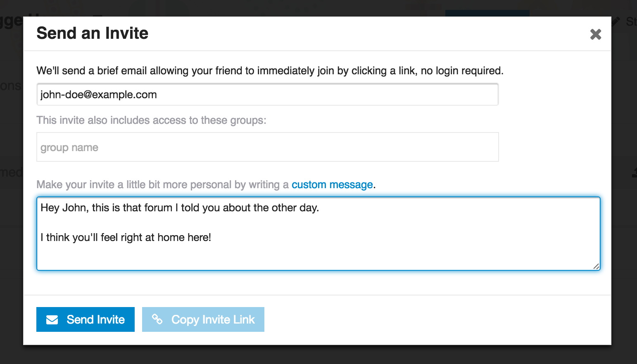The height and width of the screenshot is (364, 637).
Task: Open the custom message link
Action: 332,184
